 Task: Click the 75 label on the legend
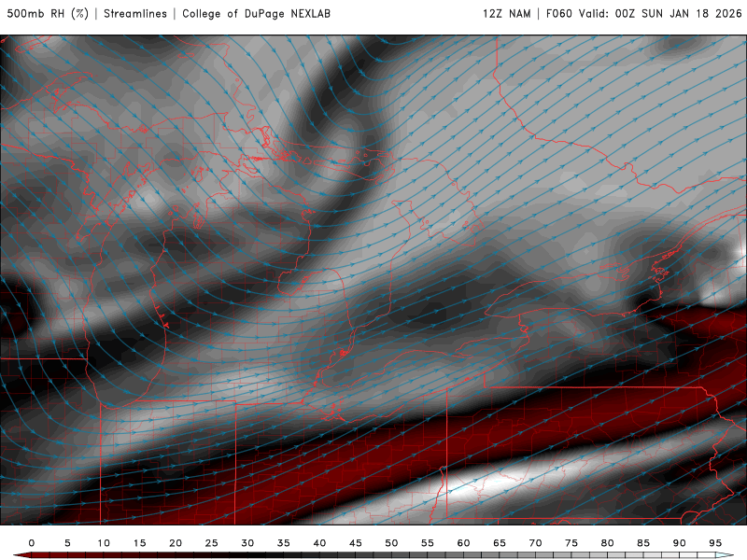[571, 543]
